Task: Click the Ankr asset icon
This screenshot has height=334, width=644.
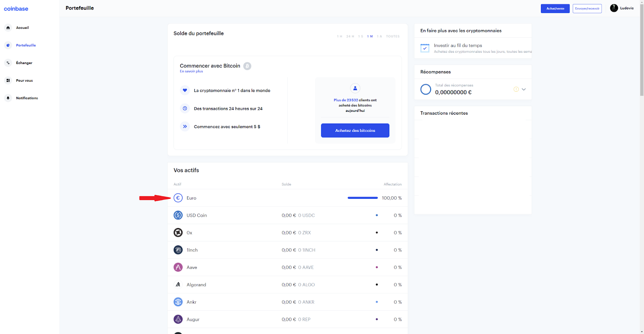Action: click(178, 302)
